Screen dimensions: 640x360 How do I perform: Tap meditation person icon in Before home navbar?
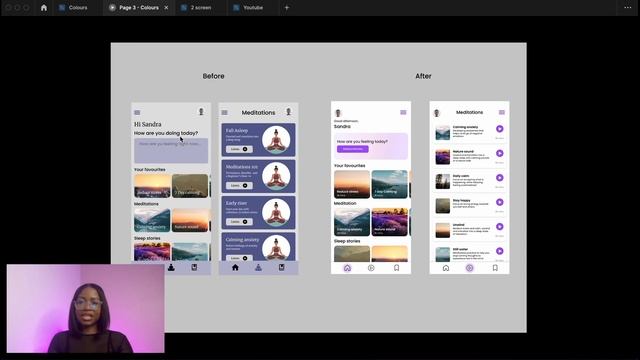(171, 267)
